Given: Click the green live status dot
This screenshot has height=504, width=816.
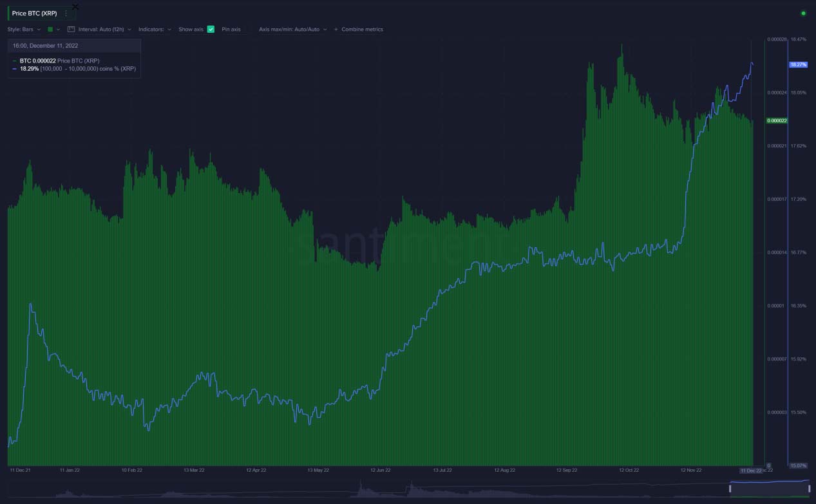Looking at the screenshot, I should (x=802, y=13).
